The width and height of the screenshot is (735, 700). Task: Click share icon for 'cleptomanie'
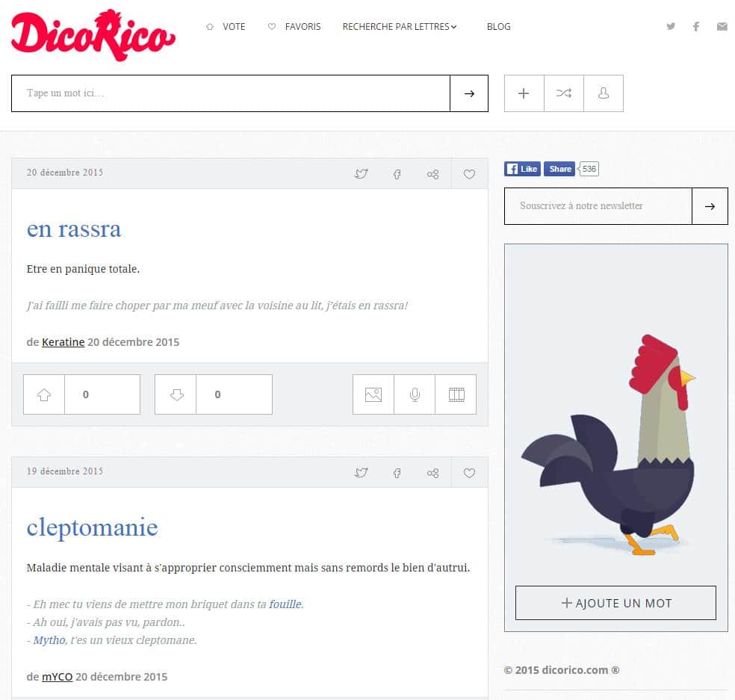(432, 473)
